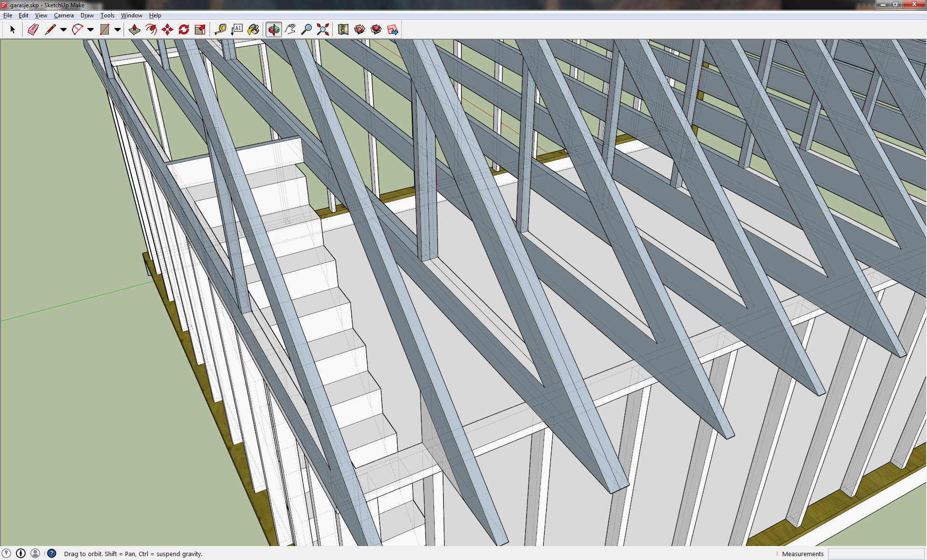
Task: Open the Window menu
Action: click(131, 15)
